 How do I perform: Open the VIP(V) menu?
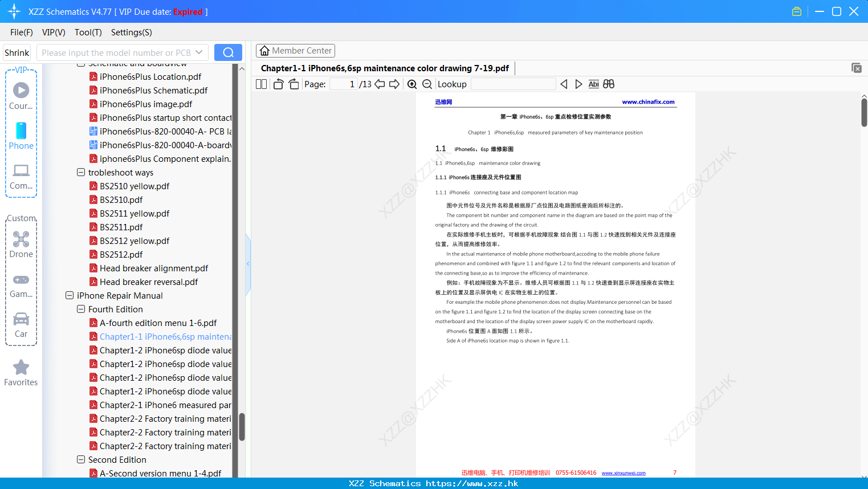pyautogui.click(x=54, y=32)
